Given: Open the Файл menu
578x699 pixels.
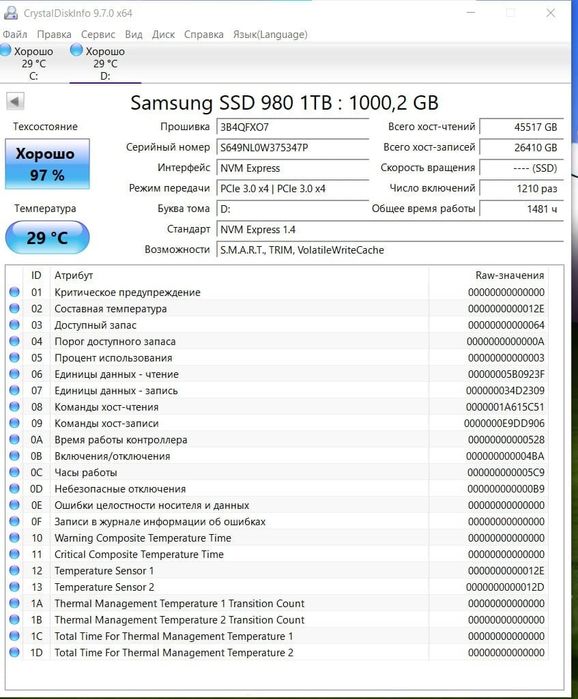Looking at the screenshot, I should [15, 34].
